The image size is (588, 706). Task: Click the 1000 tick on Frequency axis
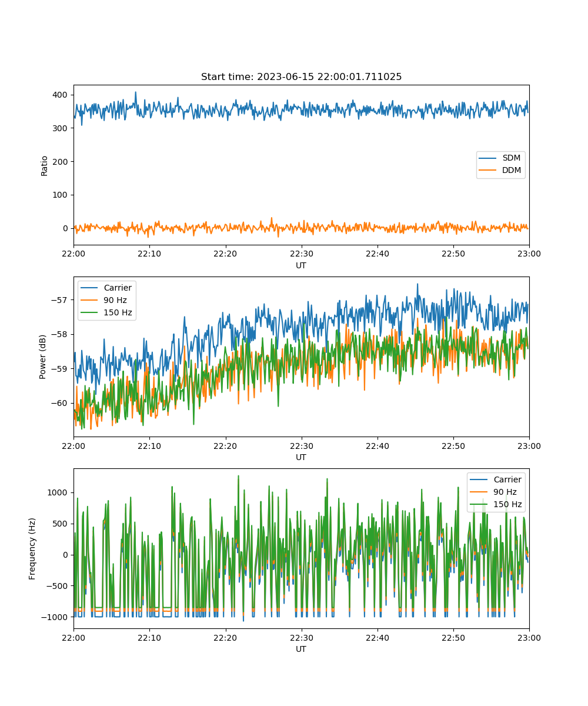[59, 492]
